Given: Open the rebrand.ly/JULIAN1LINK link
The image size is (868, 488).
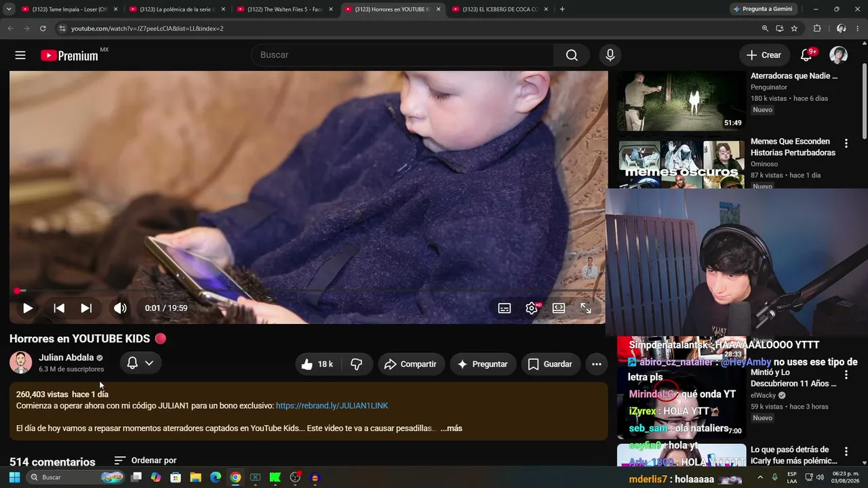Looking at the screenshot, I should tap(332, 405).
